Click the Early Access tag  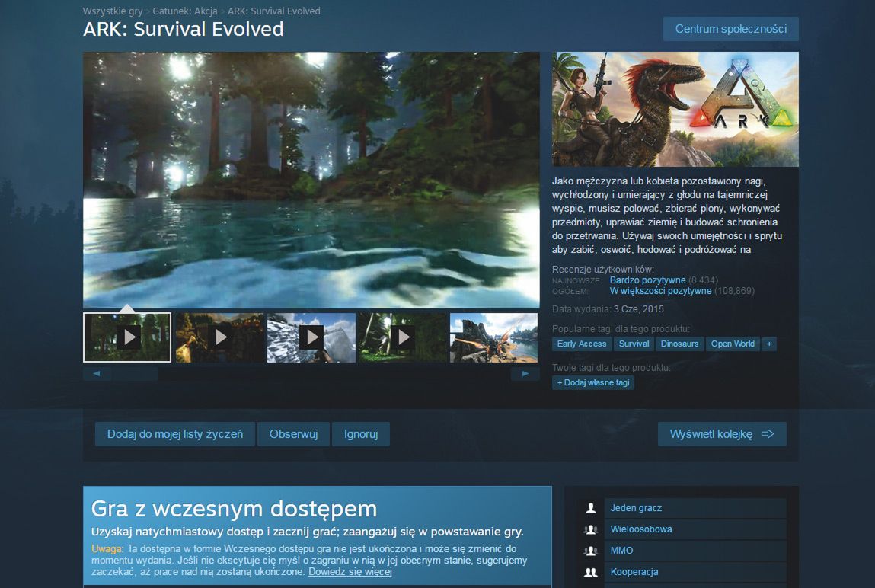coord(582,344)
